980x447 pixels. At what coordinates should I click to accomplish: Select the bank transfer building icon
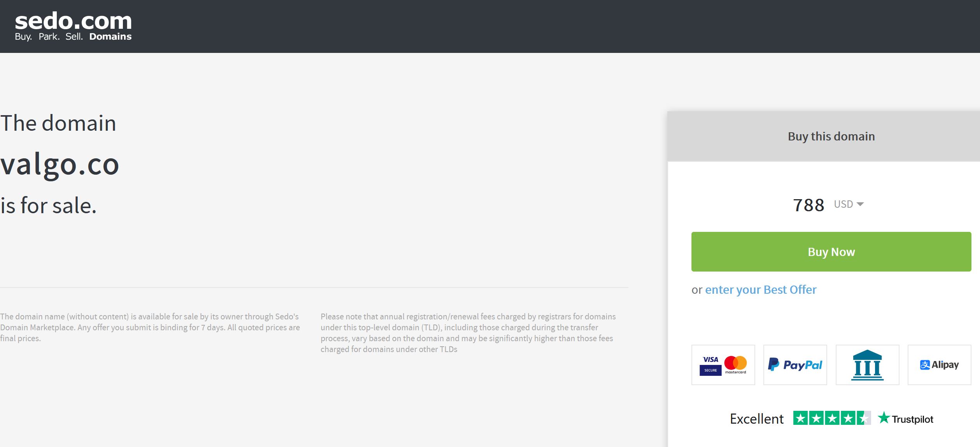click(x=867, y=365)
